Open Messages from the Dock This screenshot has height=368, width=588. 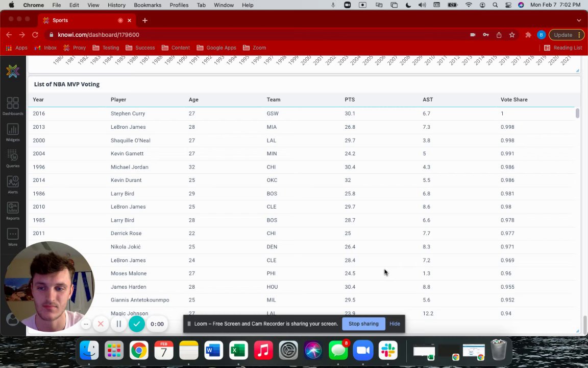(338, 350)
